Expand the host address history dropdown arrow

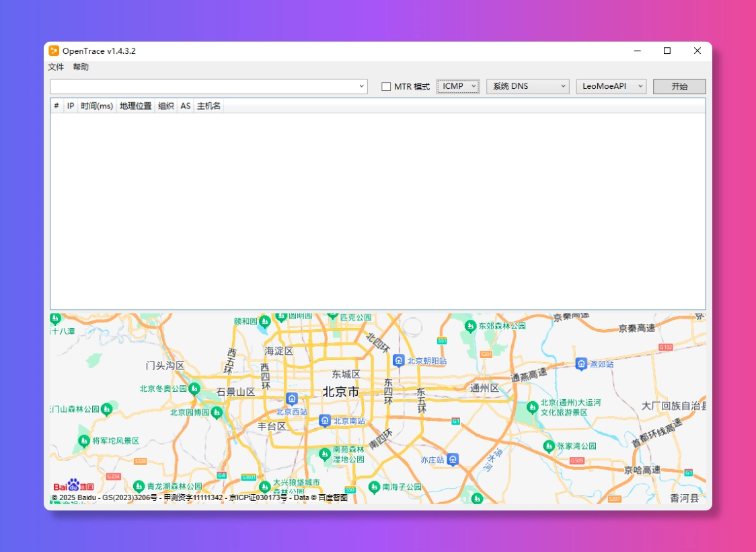click(x=362, y=86)
